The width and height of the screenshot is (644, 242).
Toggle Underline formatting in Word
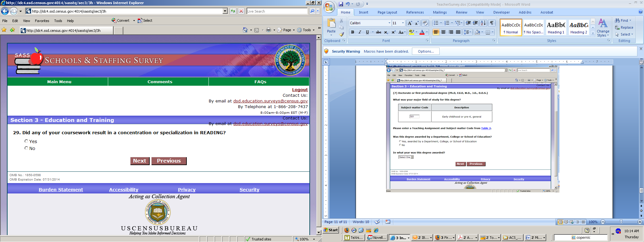coord(367,32)
